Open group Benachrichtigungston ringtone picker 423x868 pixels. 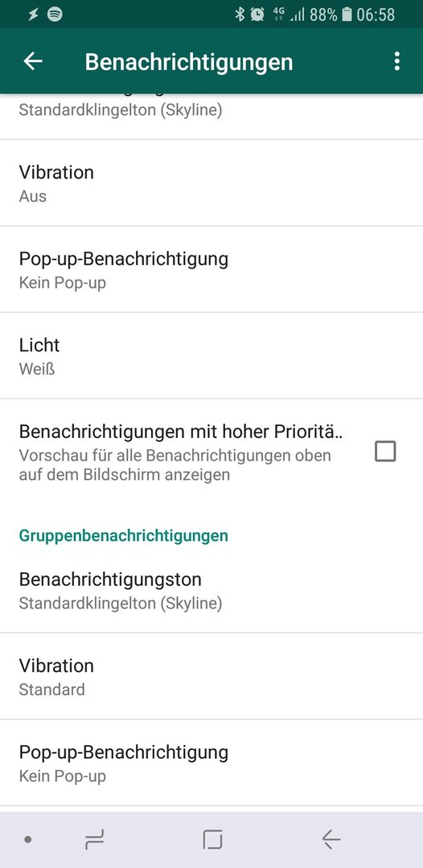coord(211,590)
